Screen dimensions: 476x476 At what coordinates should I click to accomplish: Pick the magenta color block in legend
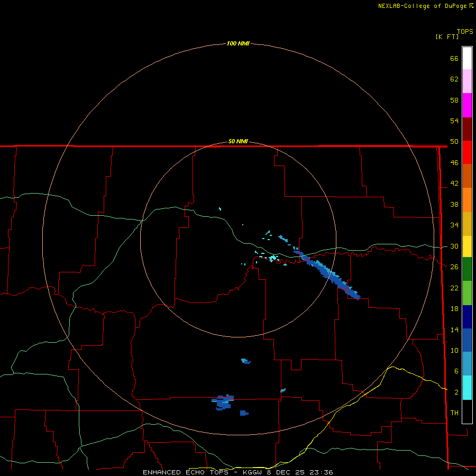tap(467, 105)
